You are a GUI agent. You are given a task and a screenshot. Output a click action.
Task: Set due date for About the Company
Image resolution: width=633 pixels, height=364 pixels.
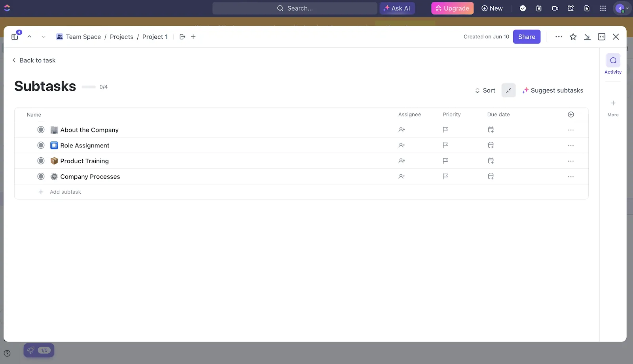(491, 130)
